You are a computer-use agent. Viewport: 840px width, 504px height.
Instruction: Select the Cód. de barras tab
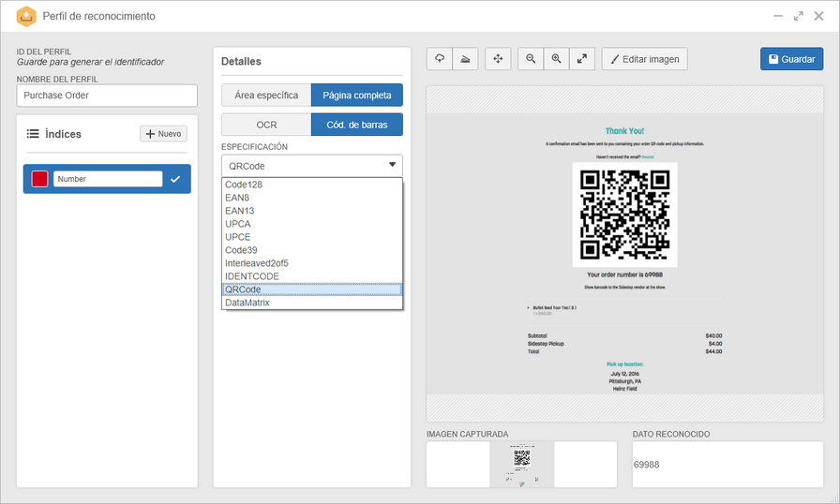357,125
